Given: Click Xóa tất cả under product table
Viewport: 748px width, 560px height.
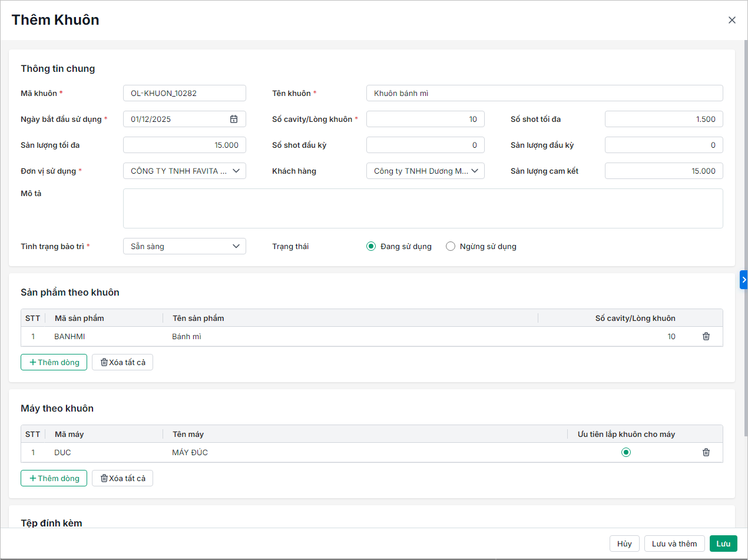Looking at the screenshot, I should tap(123, 362).
